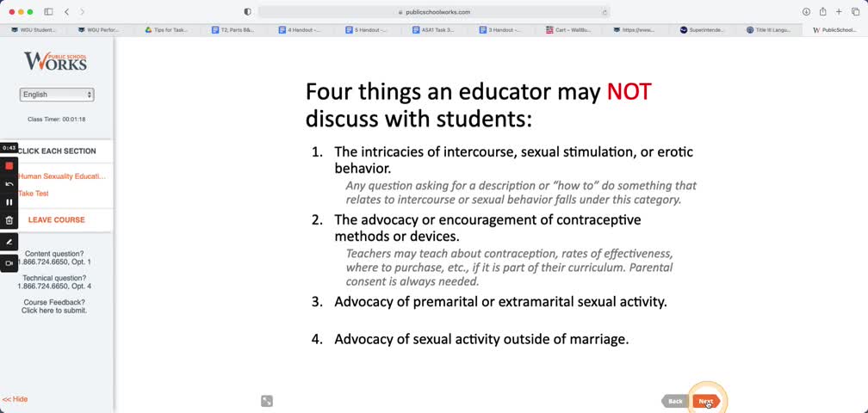Go back with the Safari back arrow

[x=66, y=11]
